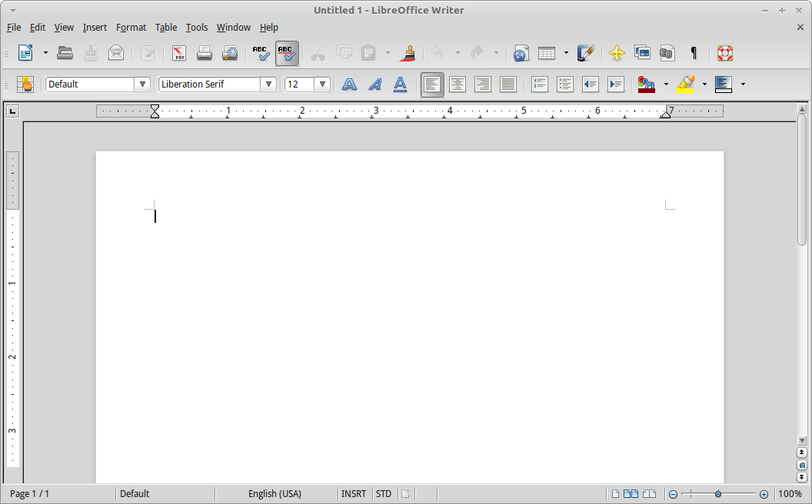The width and height of the screenshot is (812, 504).
Task: Run the spelling and grammar check
Action: tap(261, 53)
